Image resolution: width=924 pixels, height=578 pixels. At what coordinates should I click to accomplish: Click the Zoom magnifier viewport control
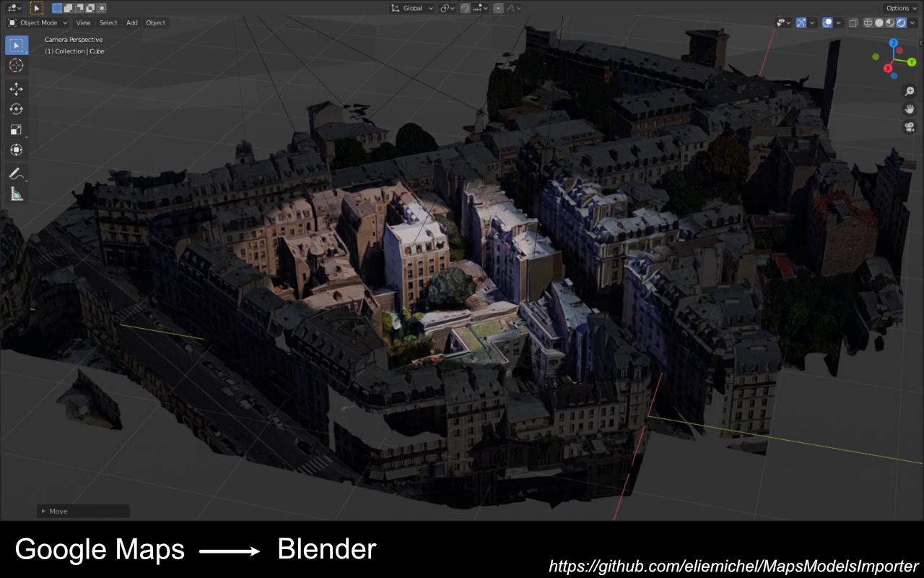click(x=910, y=92)
